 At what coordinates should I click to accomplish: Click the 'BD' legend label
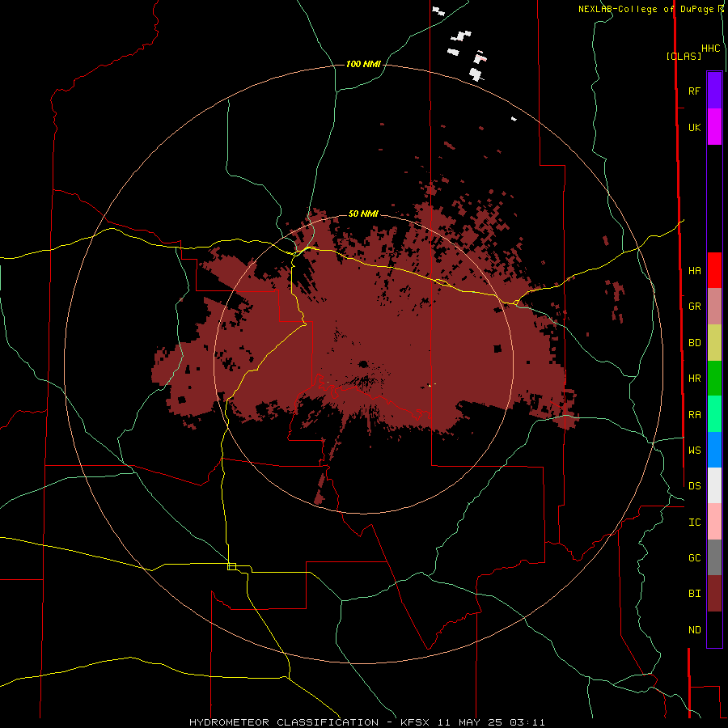click(694, 343)
